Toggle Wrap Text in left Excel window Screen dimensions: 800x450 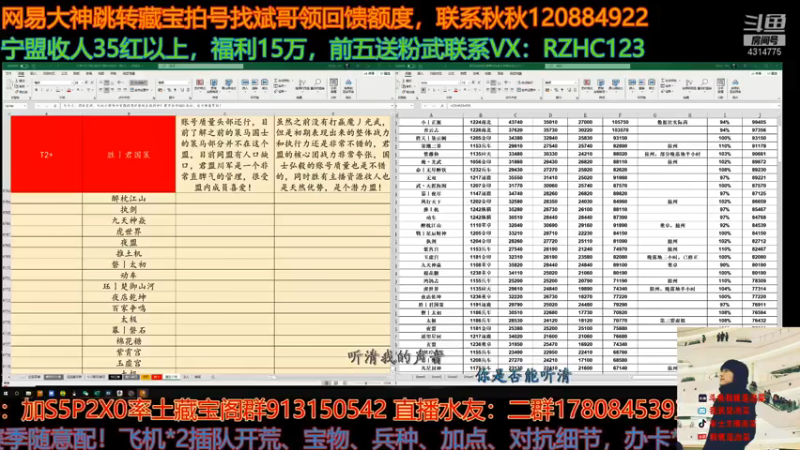[x=138, y=83]
